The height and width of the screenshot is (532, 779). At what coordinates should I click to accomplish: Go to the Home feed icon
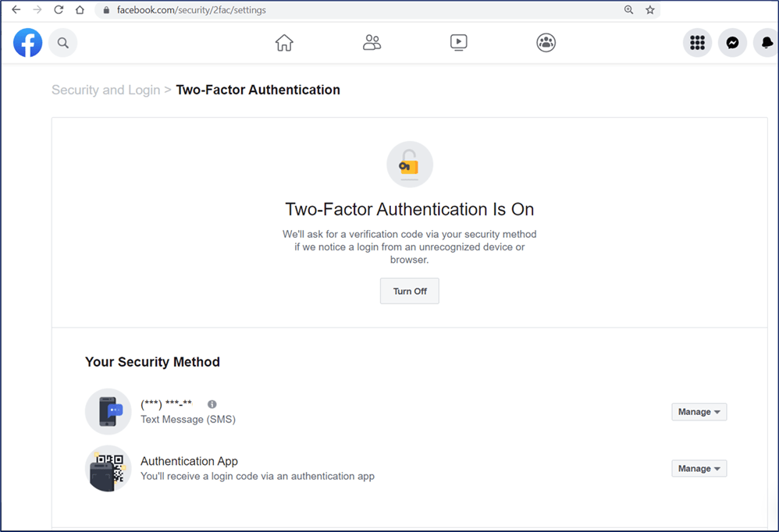[x=284, y=43]
